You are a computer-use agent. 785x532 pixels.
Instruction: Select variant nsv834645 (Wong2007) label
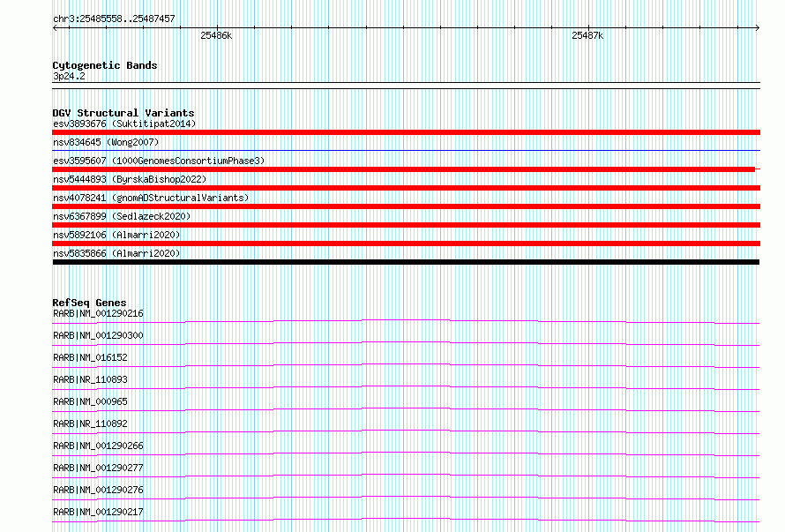tap(106, 142)
